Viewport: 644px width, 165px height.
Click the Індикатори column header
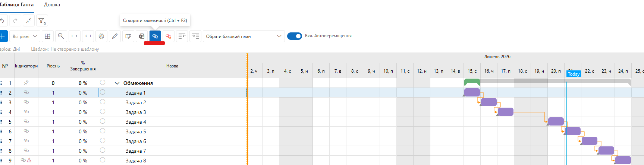(x=26, y=66)
